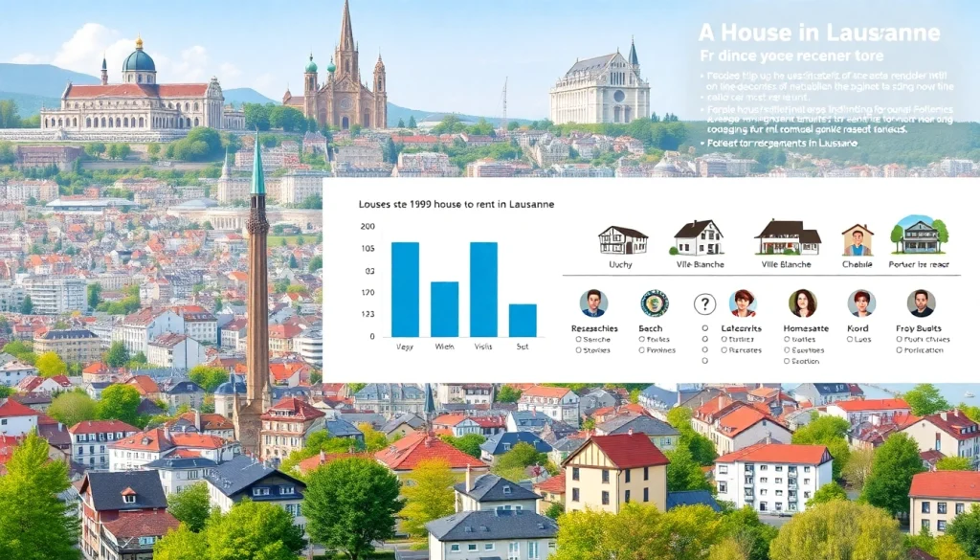
Task: Select the Lateerrits red-haired avatar
Action: pos(743,303)
